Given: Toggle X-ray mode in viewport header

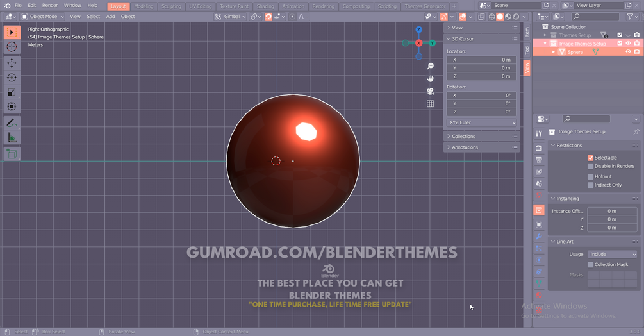Looking at the screenshot, I should [481, 17].
